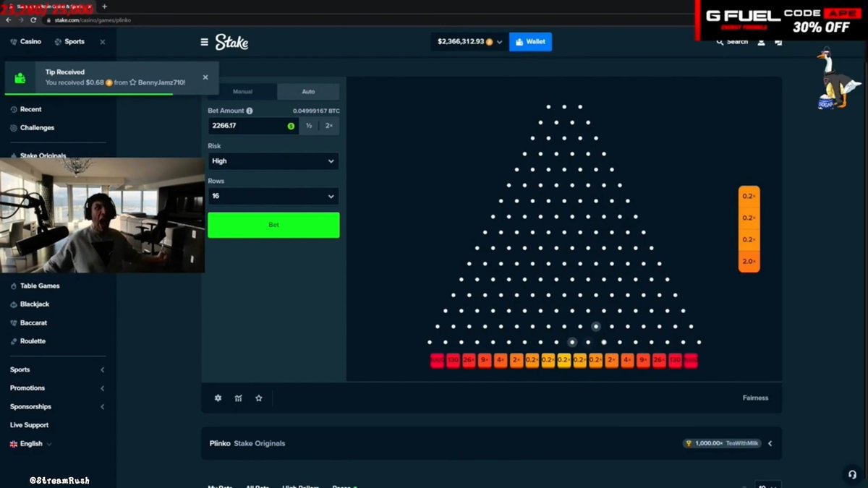The height and width of the screenshot is (488, 868).
Task: Open a new browser tab
Action: pyautogui.click(x=104, y=7)
